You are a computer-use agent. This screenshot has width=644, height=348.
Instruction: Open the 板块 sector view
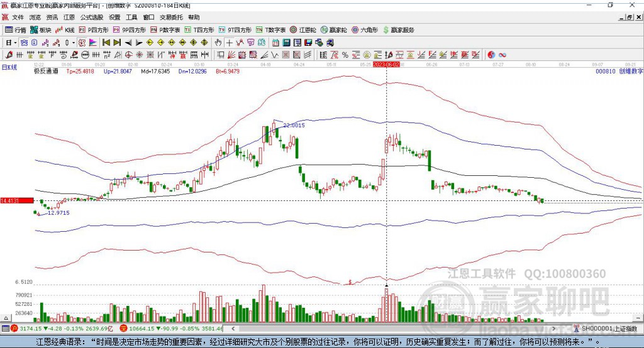pyautogui.click(x=40, y=30)
